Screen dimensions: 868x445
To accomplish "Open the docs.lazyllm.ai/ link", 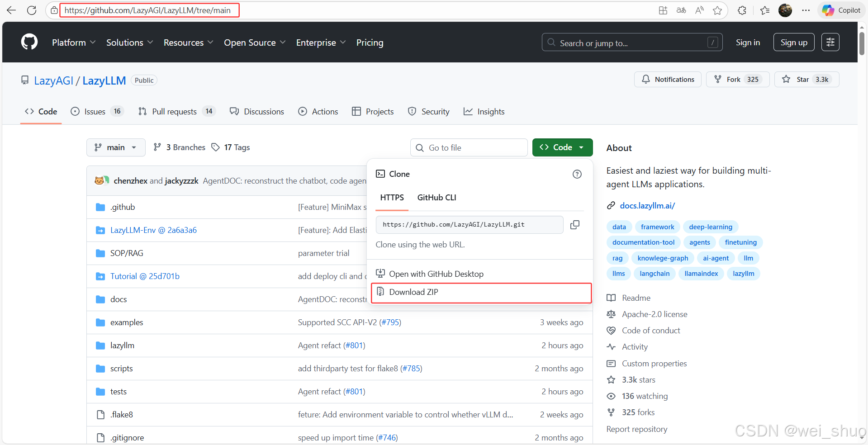I will [647, 206].
